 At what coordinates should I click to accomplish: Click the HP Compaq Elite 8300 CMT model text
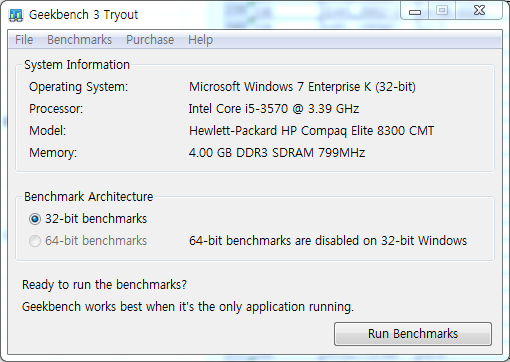pos(312,131)
